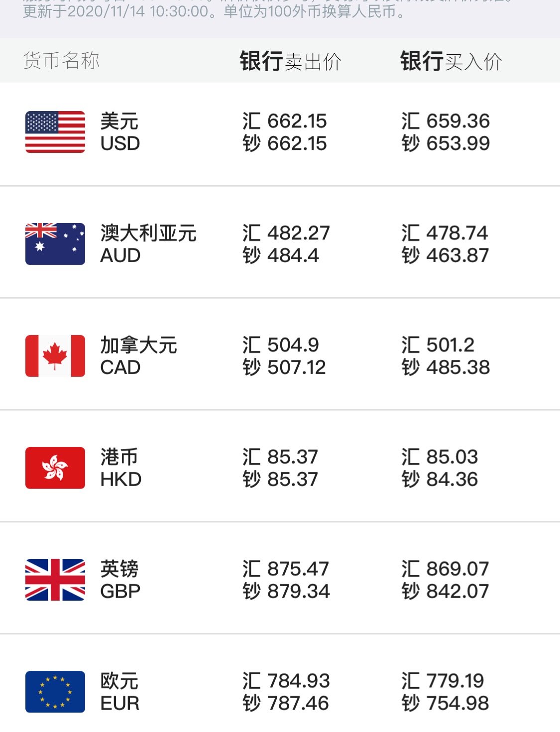Select the 美元 USD currency name

pyautogui.click(x=120, y=132)
